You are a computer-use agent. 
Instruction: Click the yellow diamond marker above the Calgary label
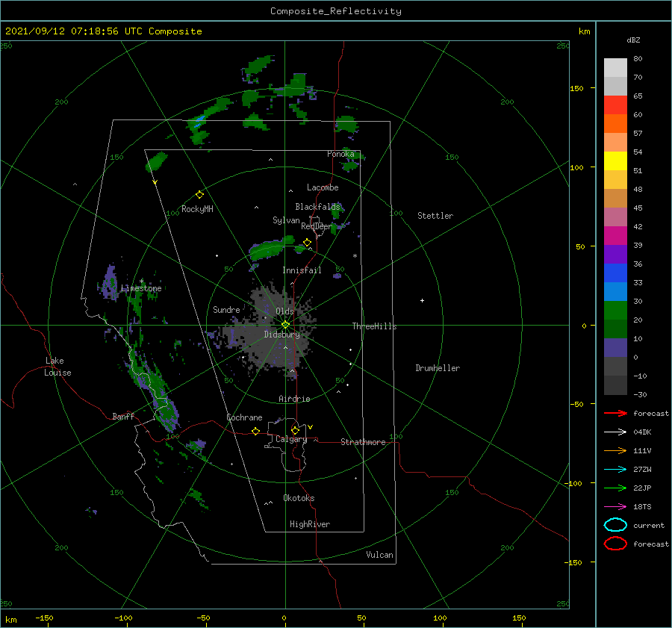[x=295, y=430]
